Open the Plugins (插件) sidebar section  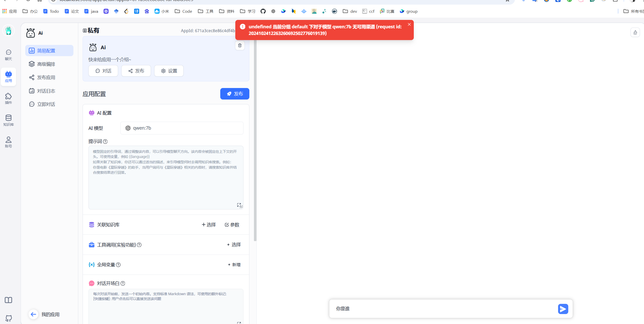coord(8,98)
